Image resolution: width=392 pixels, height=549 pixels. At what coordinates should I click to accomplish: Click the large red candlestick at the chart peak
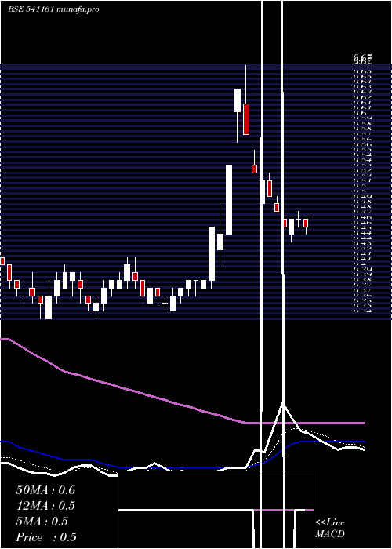pos(246,119)
